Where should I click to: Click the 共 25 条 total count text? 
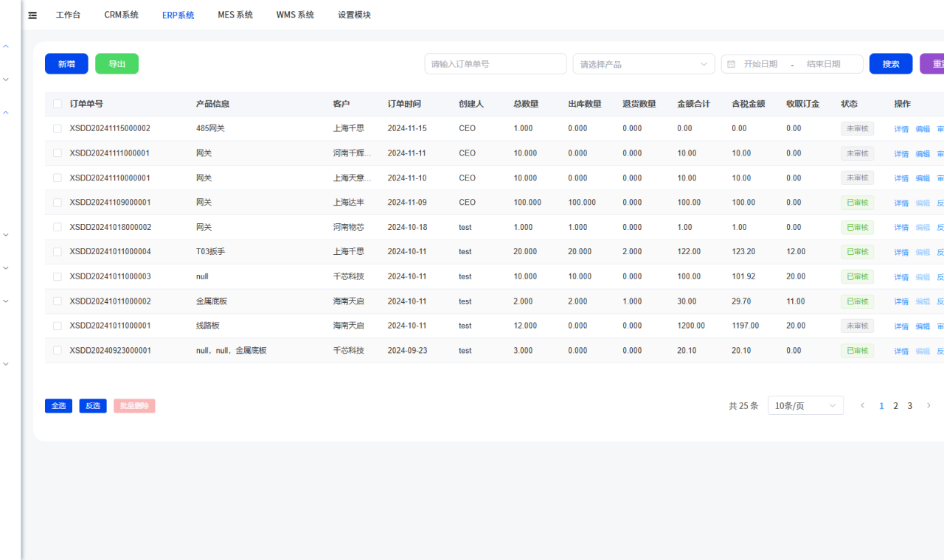coord(743,406)
